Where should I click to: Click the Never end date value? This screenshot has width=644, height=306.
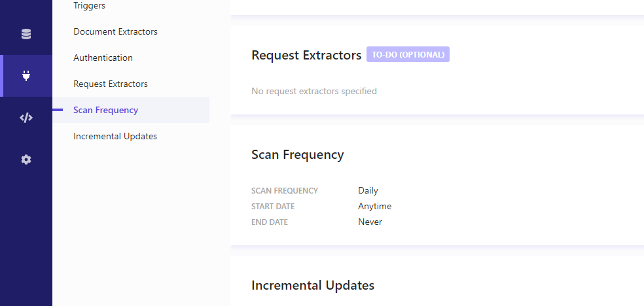370,222
